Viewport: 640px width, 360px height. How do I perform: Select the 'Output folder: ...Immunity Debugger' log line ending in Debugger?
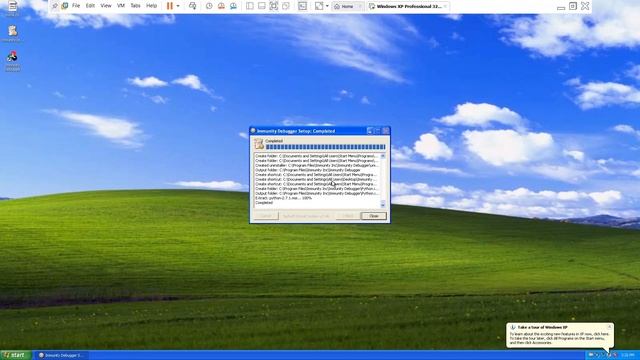click(308, 170)
